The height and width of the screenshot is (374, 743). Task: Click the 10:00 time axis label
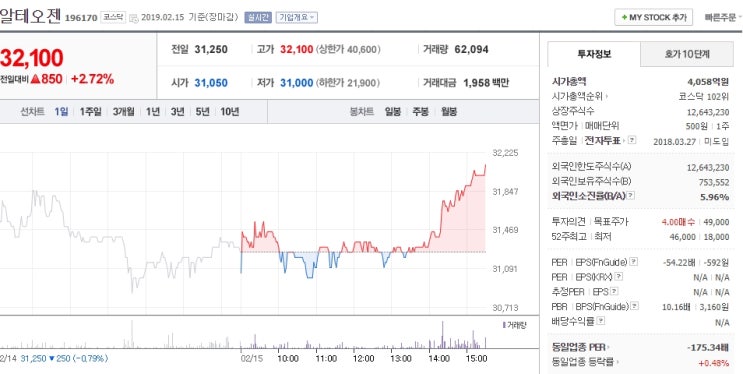click(x=288, y=358)
